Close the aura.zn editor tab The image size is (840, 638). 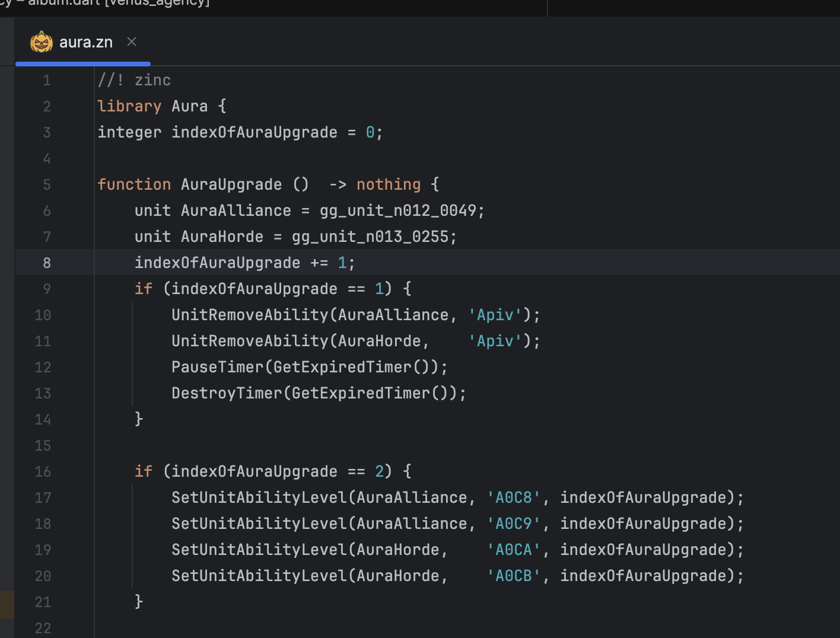[x=132, y=42]
